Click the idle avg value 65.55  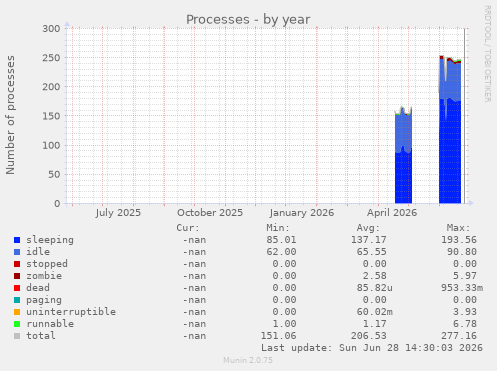pyautogui.click(x=372, y=252)
